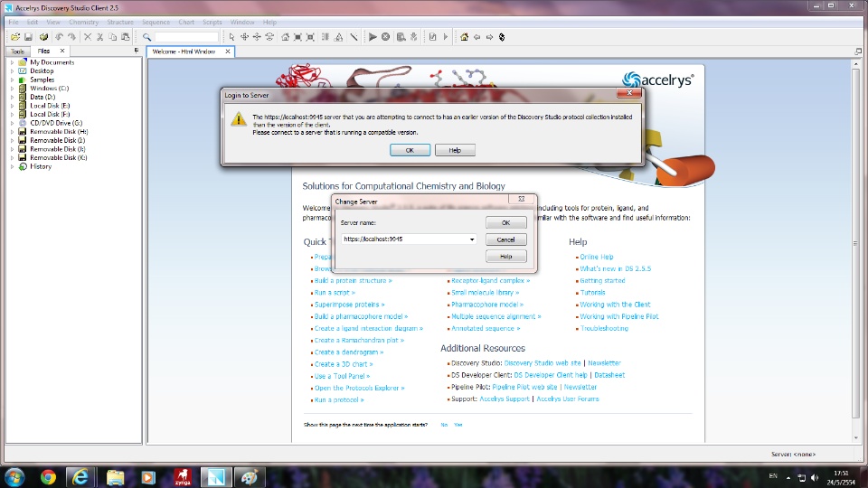
Task: Switch to the Tools tab
Action: tap(18, 51)
